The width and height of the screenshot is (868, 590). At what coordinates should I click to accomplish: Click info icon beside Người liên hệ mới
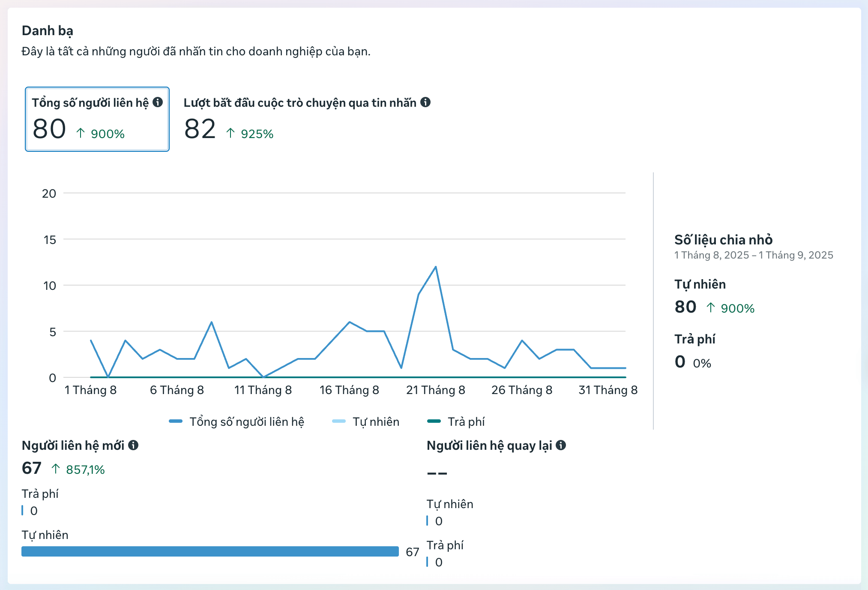click(x=133, y=445)
